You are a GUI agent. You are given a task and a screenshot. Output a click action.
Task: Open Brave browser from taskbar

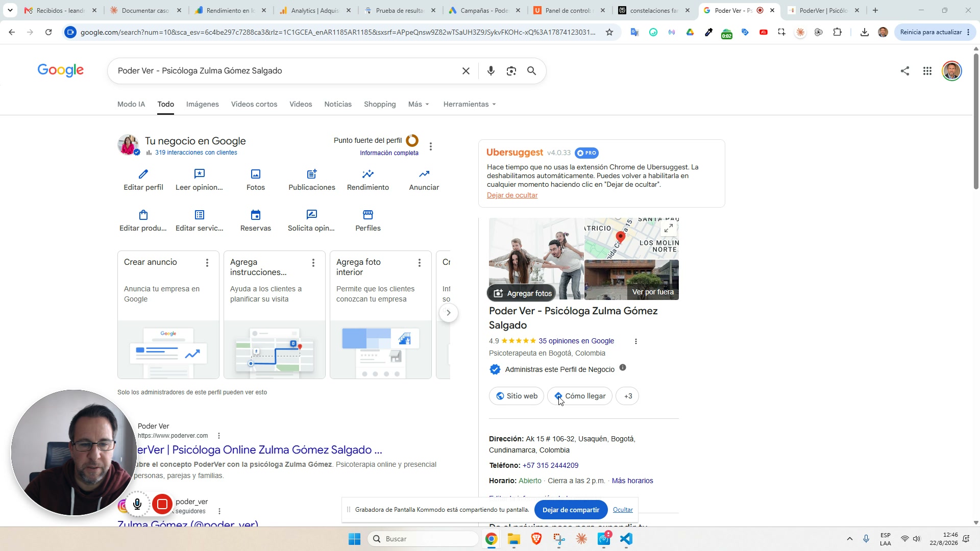pyautogui.click(x=536, y=539)
